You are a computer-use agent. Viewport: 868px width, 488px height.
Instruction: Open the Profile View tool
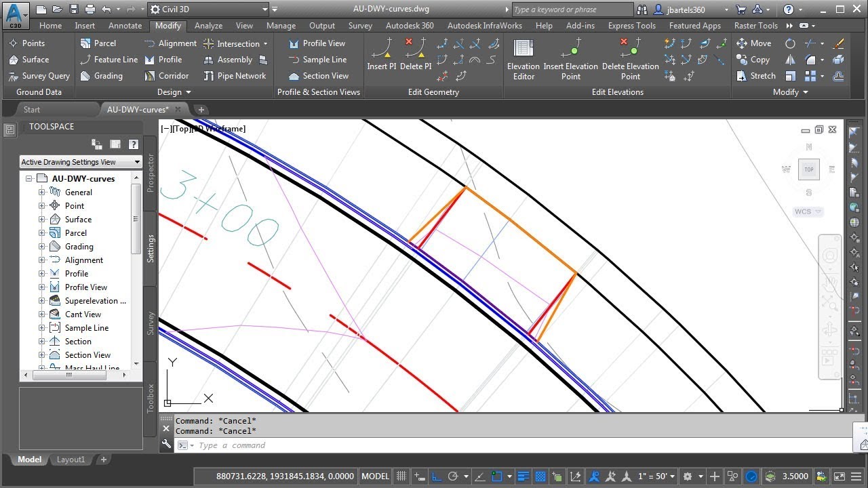coord(317,43)
